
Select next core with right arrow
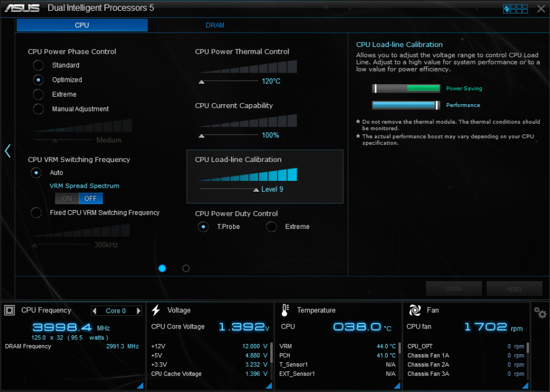(139, 311)
